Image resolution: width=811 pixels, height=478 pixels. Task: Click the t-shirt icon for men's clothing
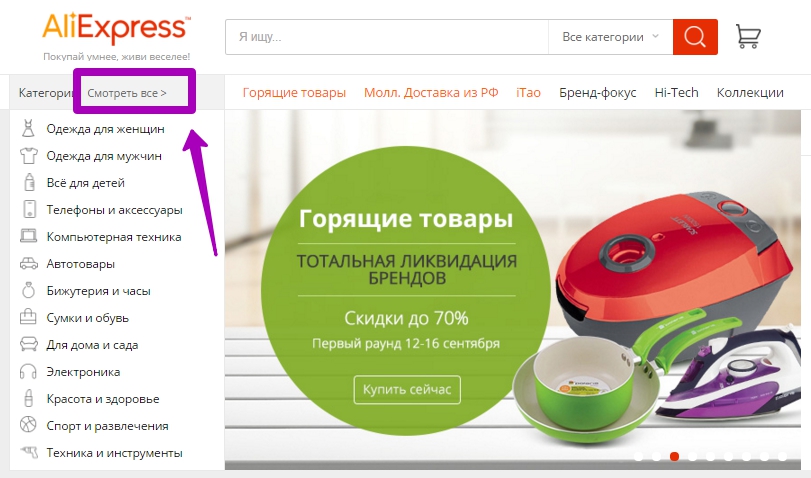pos(28,156)
